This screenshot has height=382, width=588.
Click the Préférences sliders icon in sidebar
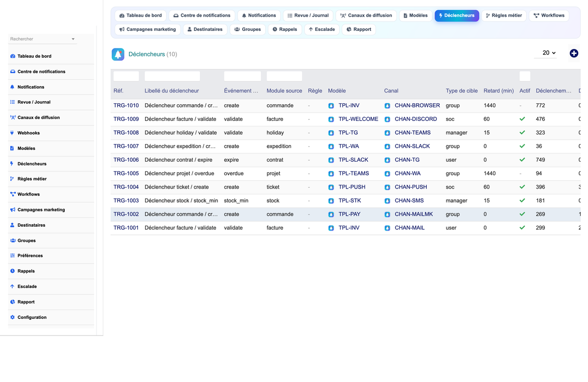click(12, 256)
